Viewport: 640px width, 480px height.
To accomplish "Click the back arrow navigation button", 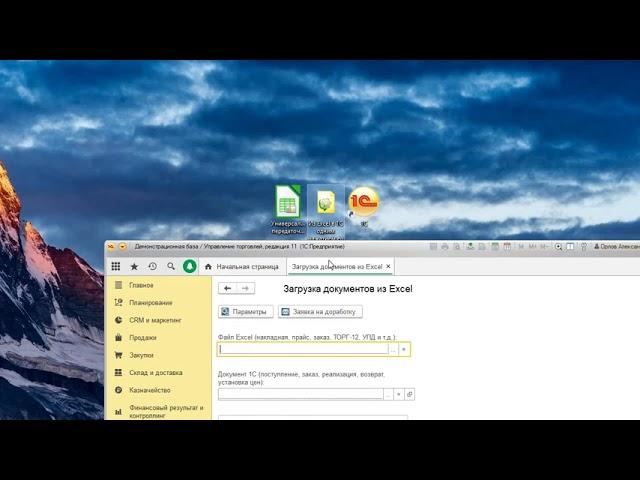I will [x=227, y=288].
